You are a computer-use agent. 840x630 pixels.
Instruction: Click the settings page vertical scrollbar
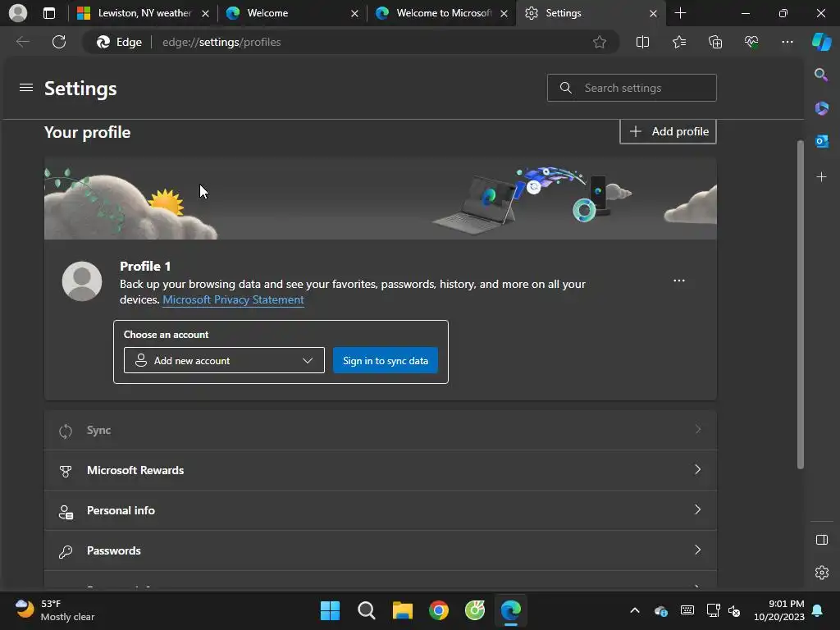(800, 304)
